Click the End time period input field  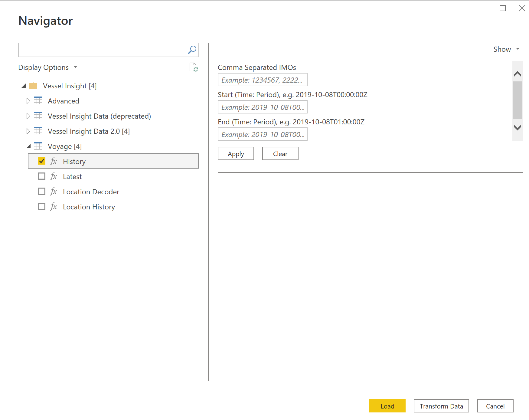(263, 134)
